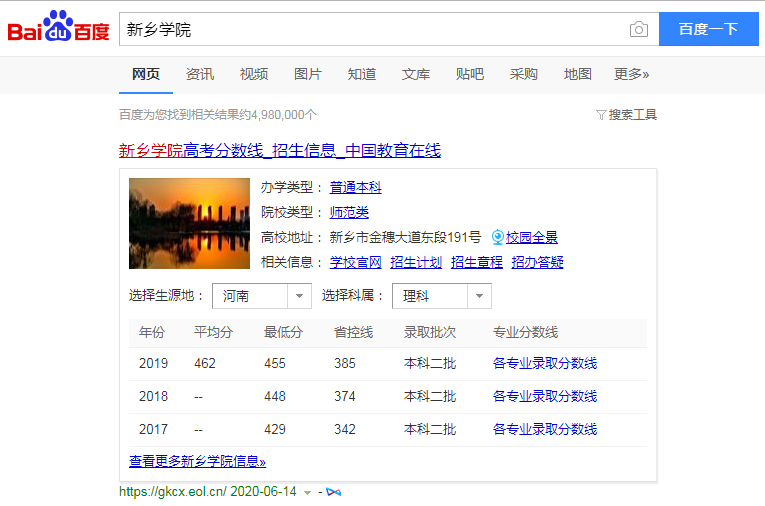This screenshot has height=506, width=765.
Task: Click the 462 average score cell
Action: pos(205,364)
